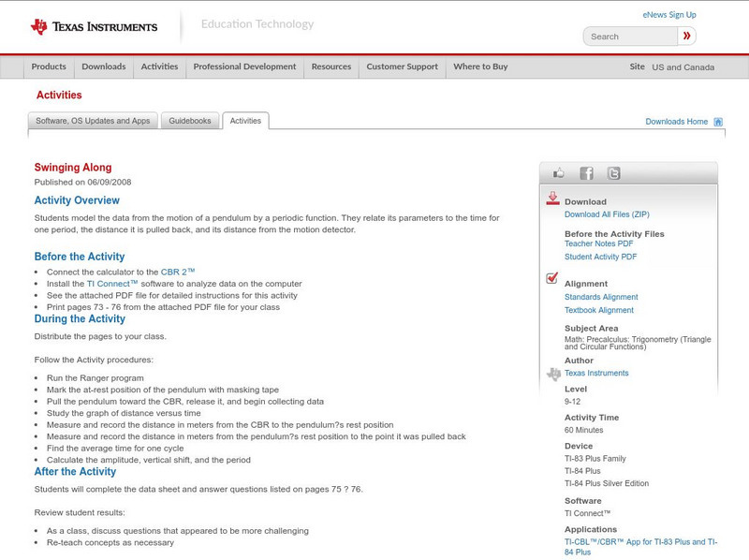749x560 pixels.
Task: Open Teacher Notes PDF
Action: (598, 243)
